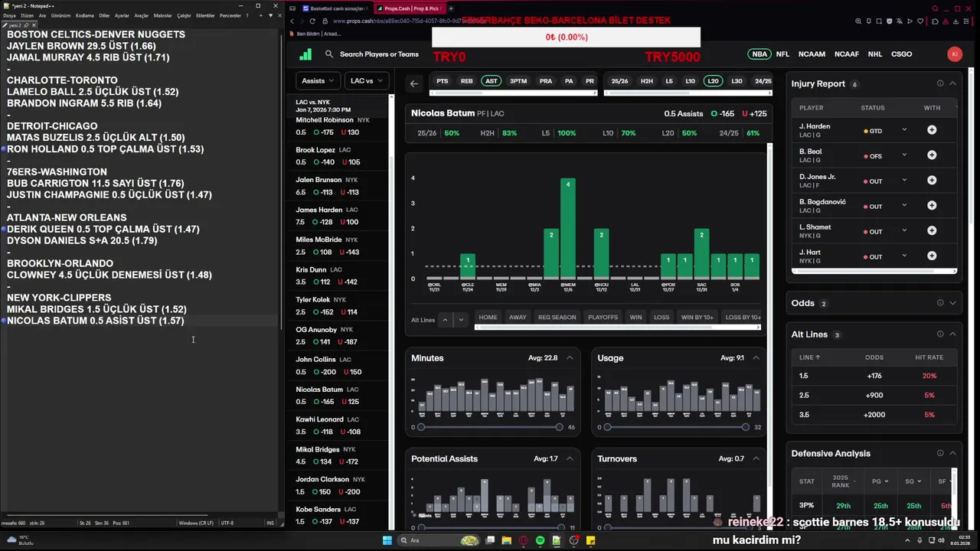Open Defensive Analysis info icon
This screenshot has height=551, width=980.
point(940,453)
